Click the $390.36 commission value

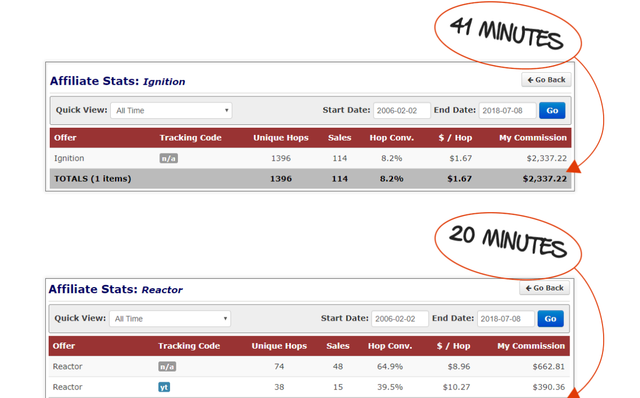(x=549, y=387)
